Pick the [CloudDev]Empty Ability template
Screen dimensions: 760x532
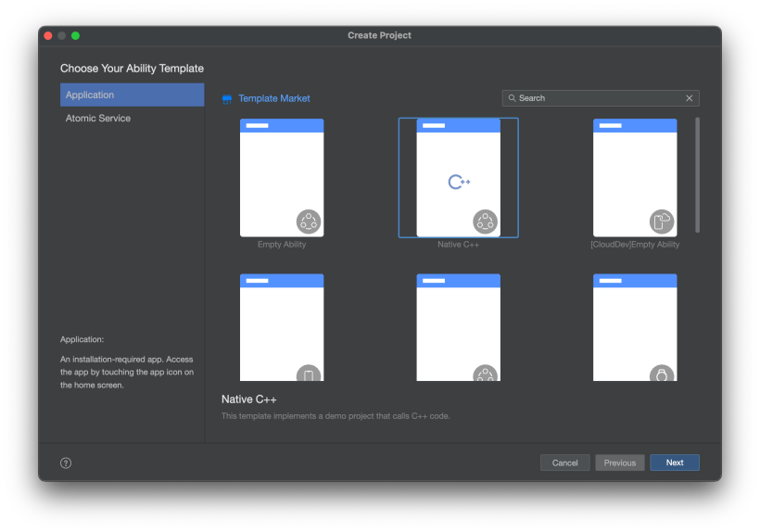[x=635, y=178]
